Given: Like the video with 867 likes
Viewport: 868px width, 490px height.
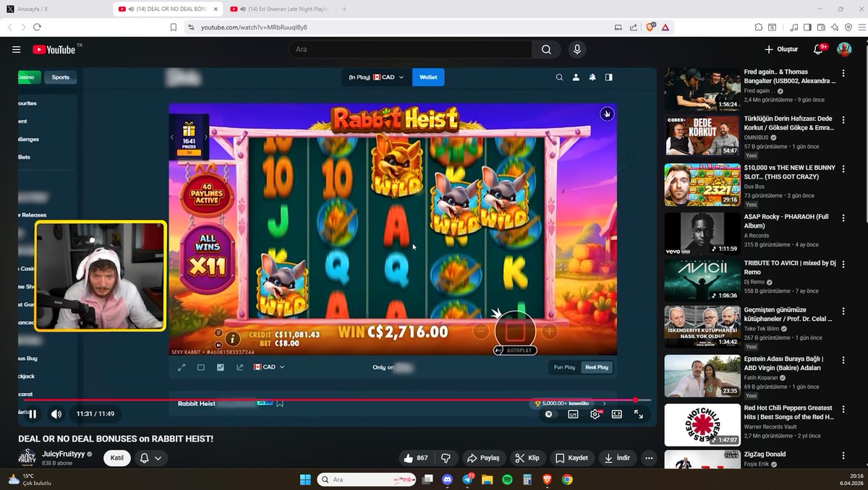Looking at the screenshot, I should [416, 458].
